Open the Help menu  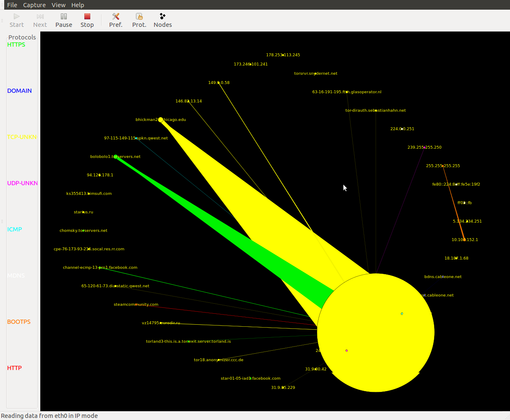(78, 5)
